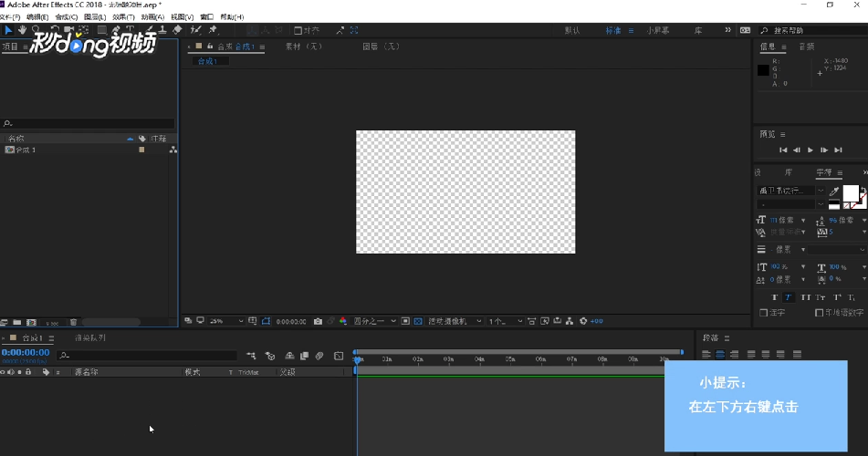Image resolution: width=868 pixels, height=456 pixels.
Task: Toggle motion blur enable switch in timeline
Action: (x=319, y=356)
